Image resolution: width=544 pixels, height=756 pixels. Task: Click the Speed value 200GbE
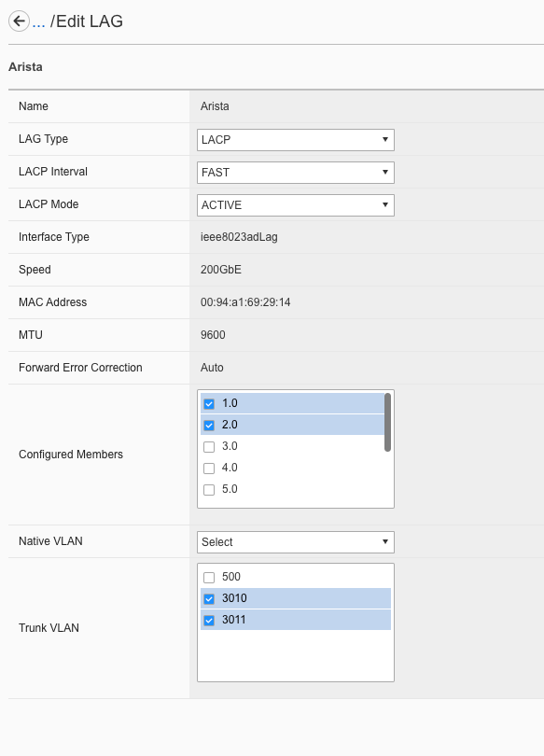(x=221, y=270)
